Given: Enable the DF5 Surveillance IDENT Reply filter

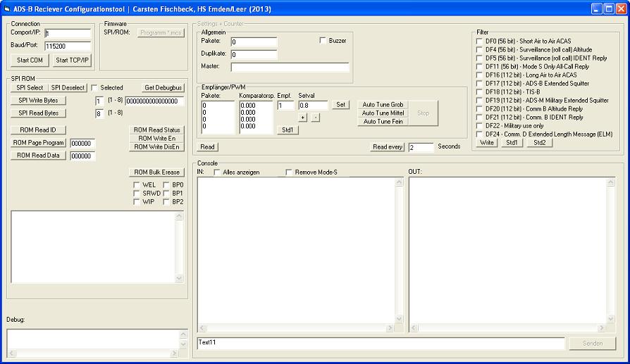Looking at the screenshot, I should (x=479, y=58).
